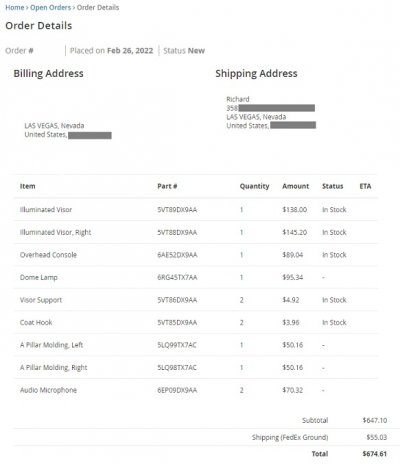Open the Home breadcrumb link
400x464 pixels.
(x=15, y=7)
